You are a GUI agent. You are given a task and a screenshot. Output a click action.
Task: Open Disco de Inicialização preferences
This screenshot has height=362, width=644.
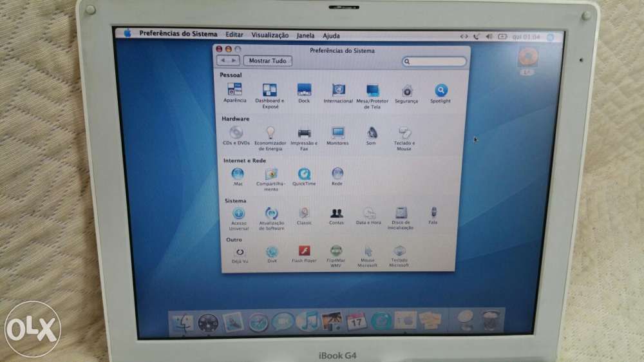(x=401, y=218)
